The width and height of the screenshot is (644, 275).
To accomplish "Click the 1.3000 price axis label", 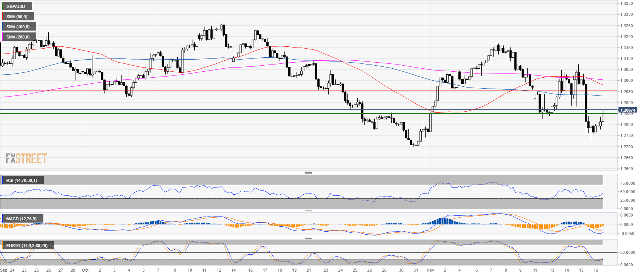I will click(627, 81).
